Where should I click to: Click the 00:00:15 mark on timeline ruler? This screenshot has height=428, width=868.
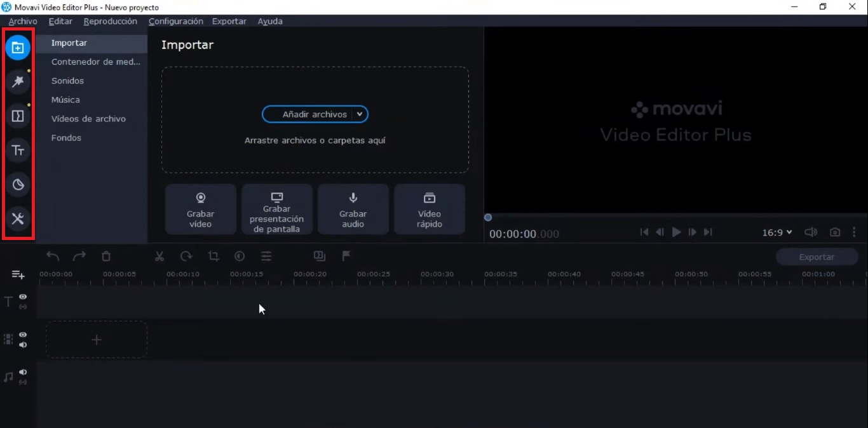click(x=247, y=274)
